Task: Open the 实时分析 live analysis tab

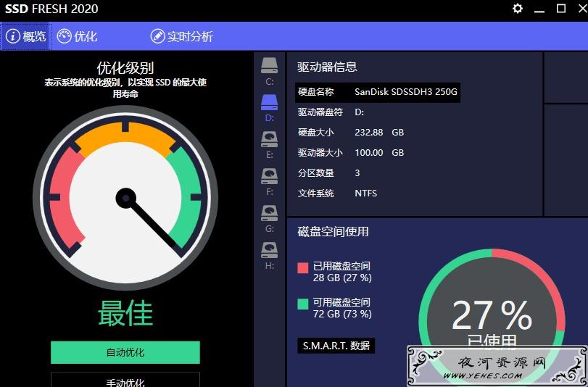Action: click(182, 36)
